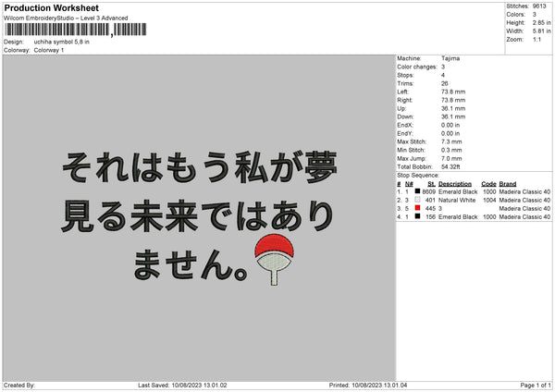Click the 'Down:' value 36.1 mm
The height and width of the screenshot is (392, 555).
[x=453, y=116]
